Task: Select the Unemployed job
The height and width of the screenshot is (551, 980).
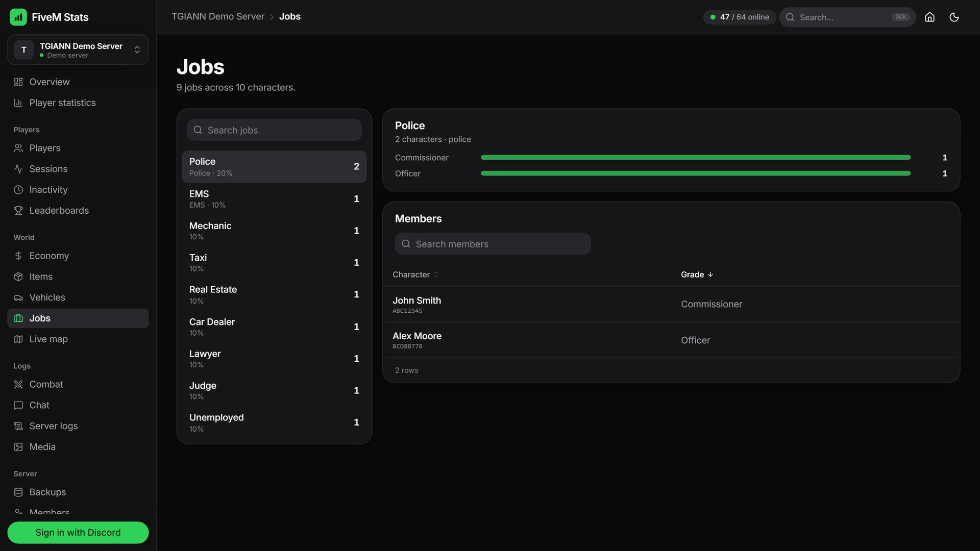Action: pos(274,422)
